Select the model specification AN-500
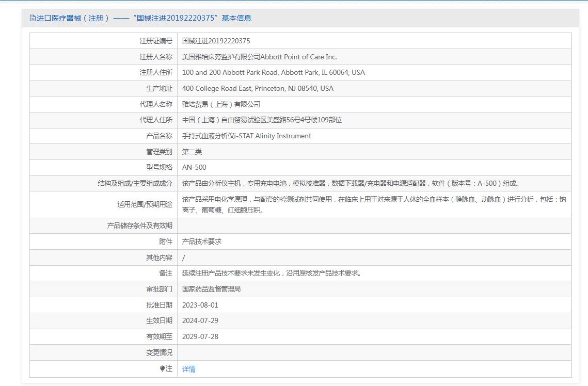Screen dimensions: 588x386 tap(194, 168)
